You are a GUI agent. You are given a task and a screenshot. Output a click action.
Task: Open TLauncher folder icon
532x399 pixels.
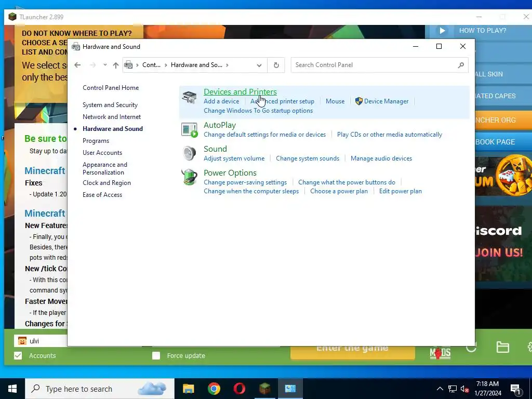[502, 347]
